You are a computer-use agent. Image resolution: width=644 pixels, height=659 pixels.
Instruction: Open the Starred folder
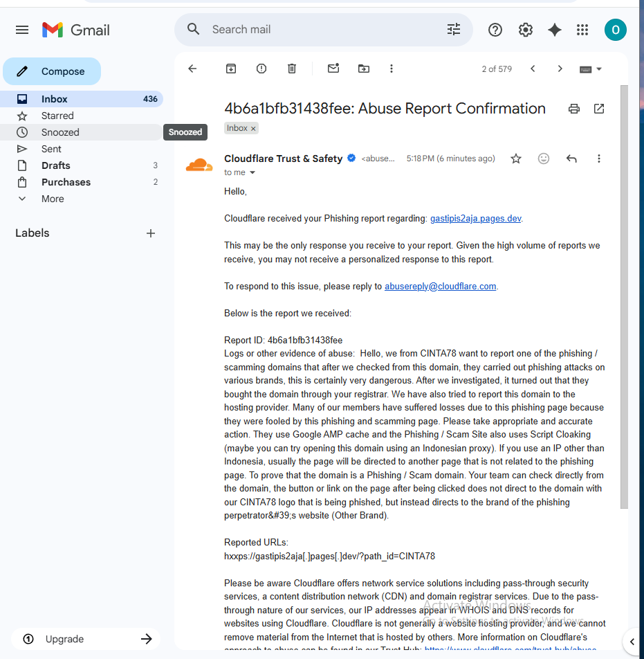tap(82, 116)
